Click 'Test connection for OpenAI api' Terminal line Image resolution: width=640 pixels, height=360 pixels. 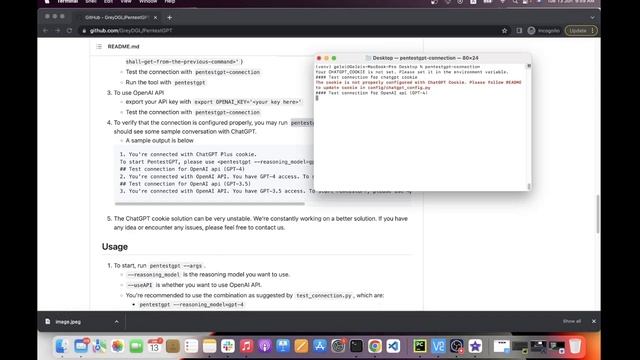(371, 93)
